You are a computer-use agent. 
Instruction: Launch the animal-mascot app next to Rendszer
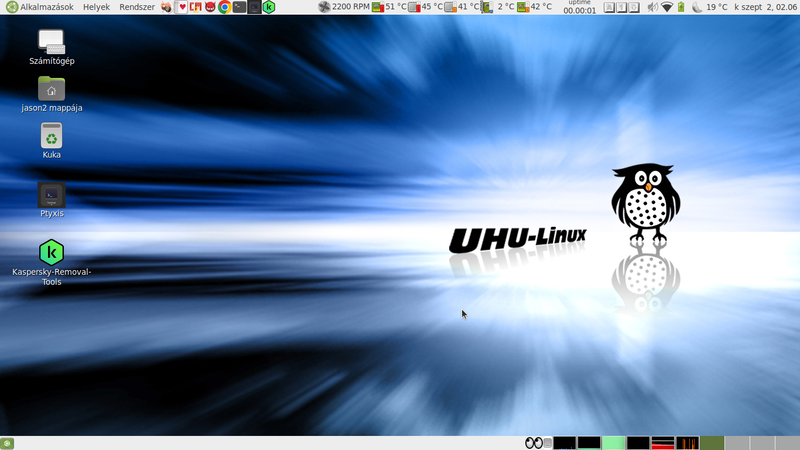coord(166,7)
